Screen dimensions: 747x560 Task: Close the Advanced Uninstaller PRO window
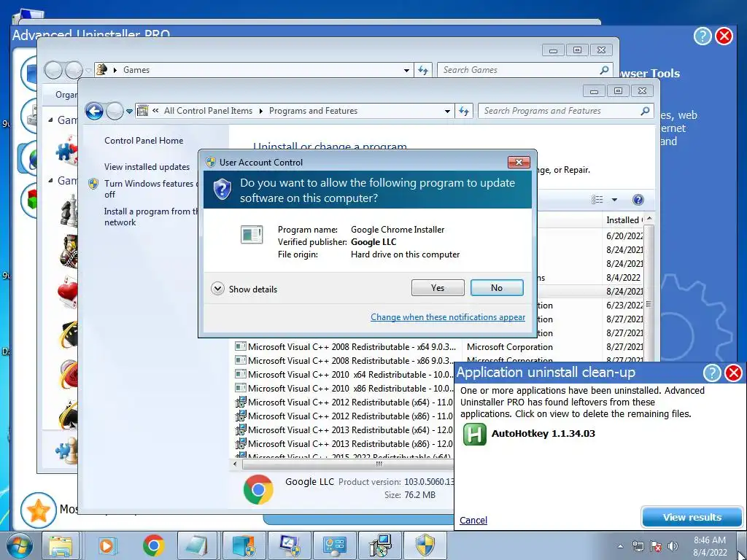point(724,36)
